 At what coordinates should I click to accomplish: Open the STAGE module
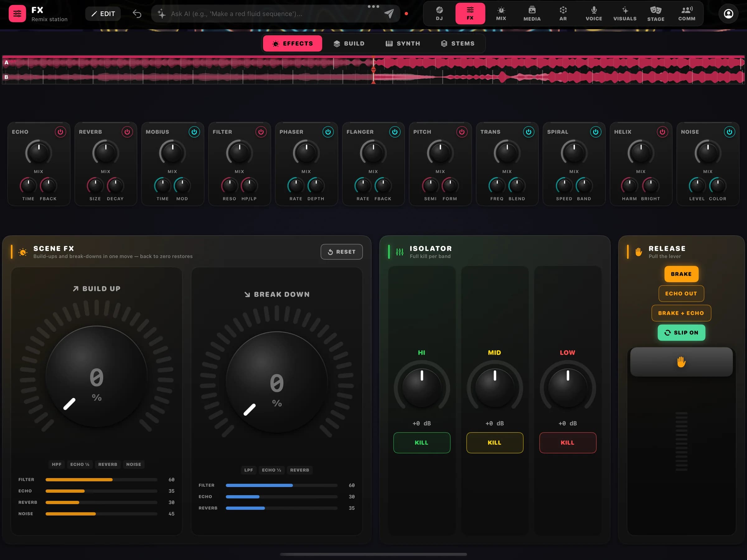pos(656,13)
